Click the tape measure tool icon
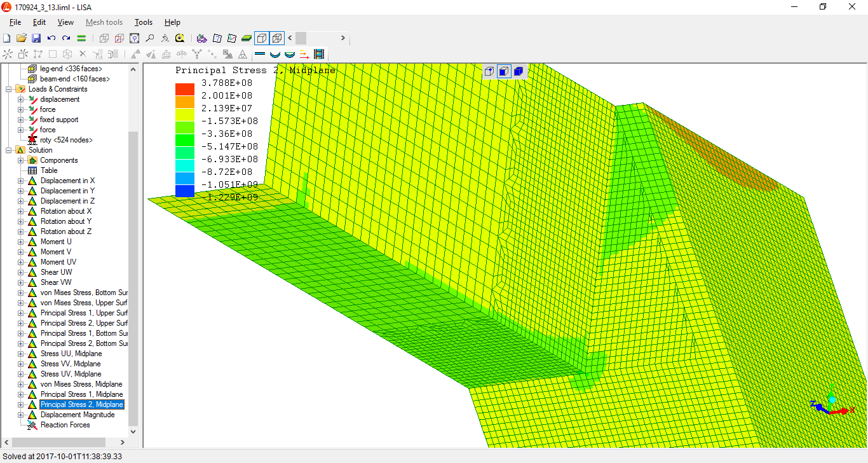The image size is (868, 463). pos(180,38)
